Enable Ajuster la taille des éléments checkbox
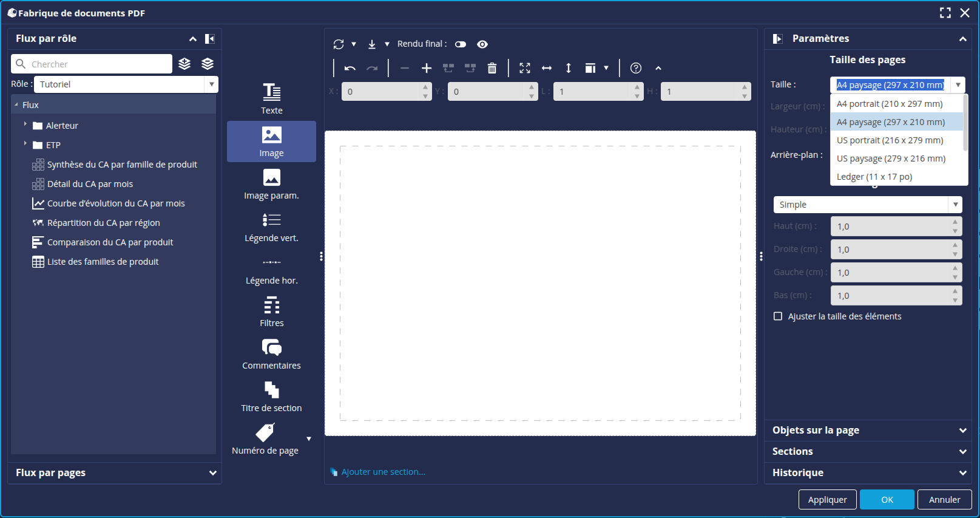 tap(778, 316)
